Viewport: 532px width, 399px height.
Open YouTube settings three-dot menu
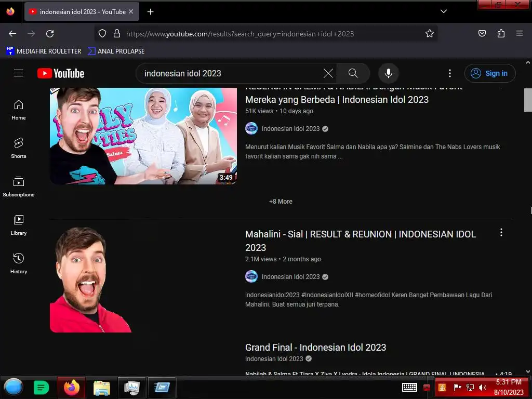449,73
